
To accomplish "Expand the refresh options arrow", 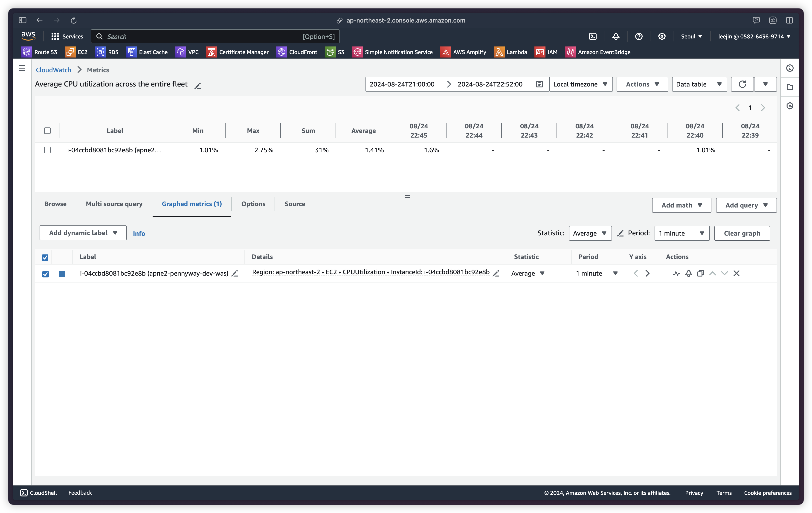I will 765,84.
